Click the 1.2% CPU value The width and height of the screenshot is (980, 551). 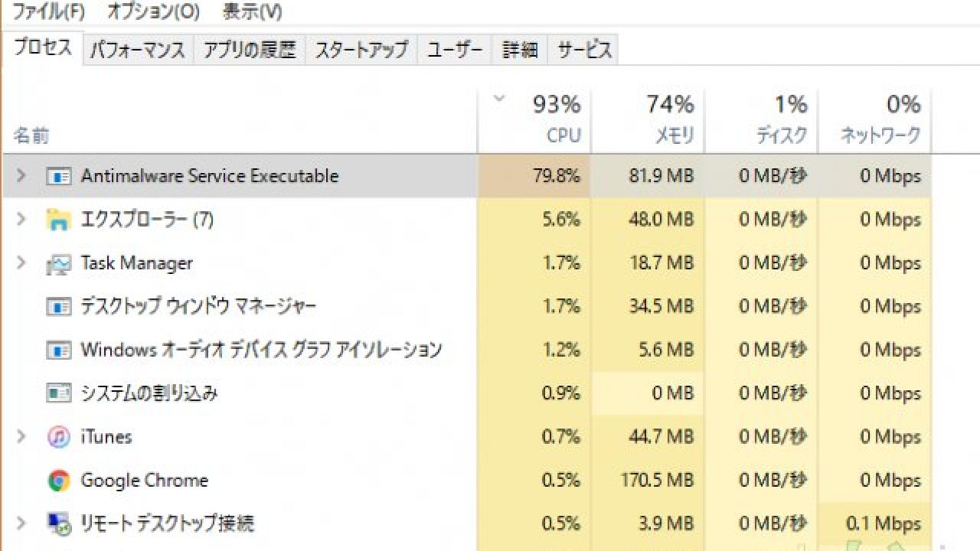(560, 350)
